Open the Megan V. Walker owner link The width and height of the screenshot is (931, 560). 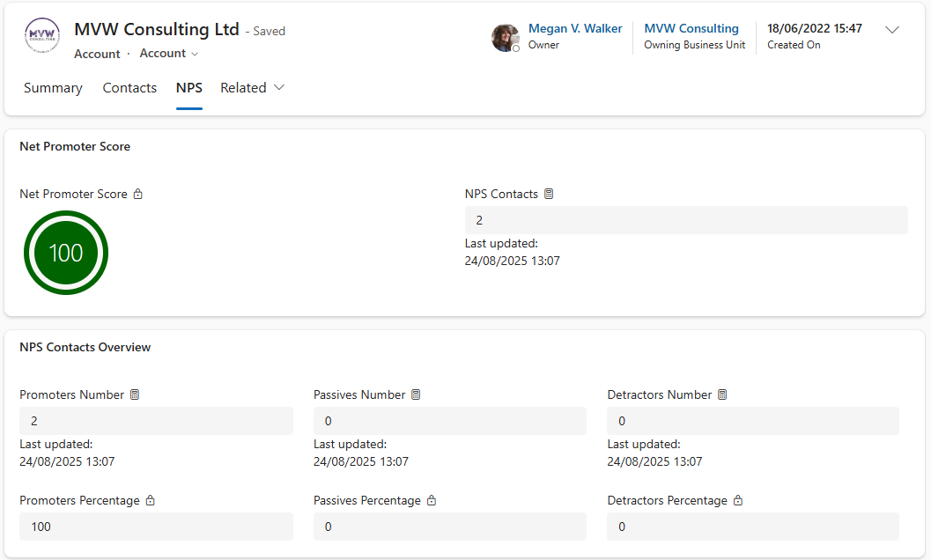click(x=575, y=29)
